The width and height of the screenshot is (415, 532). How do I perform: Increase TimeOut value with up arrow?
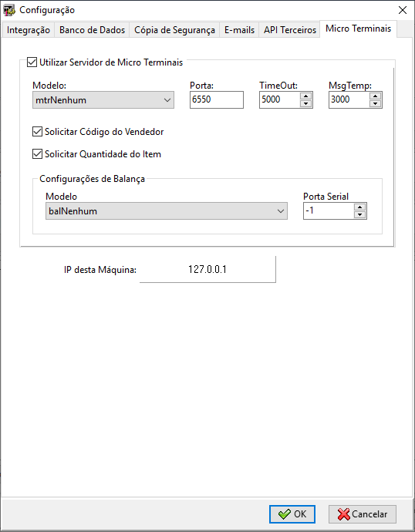coord(305,96)
